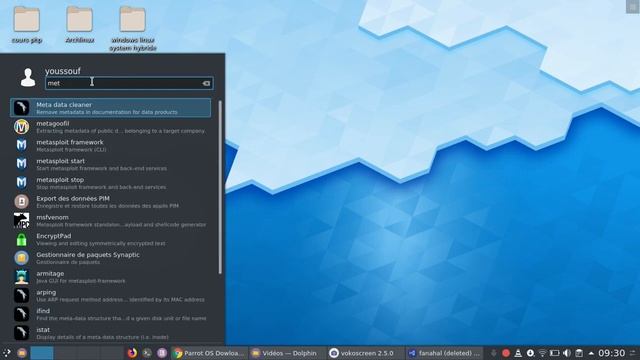Click the 09:30 clock
Viewport: 640px width, 360px height.
coord(611,353)
